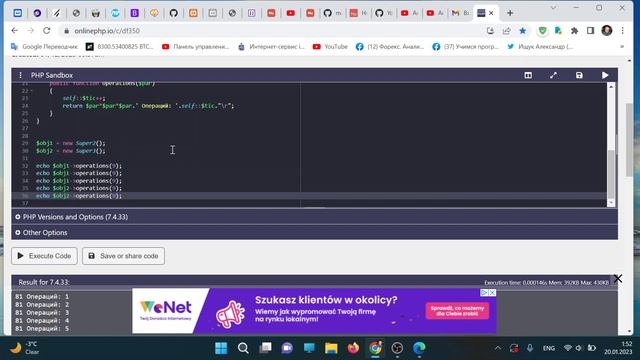
Task: Toggle the browser side panel
Action: [x=590, y=31]
